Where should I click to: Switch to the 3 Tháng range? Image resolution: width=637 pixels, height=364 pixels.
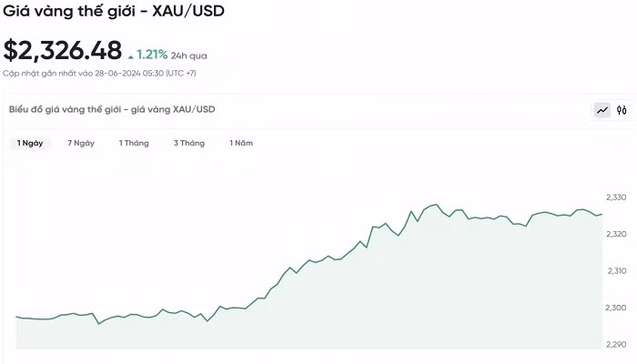189,143
